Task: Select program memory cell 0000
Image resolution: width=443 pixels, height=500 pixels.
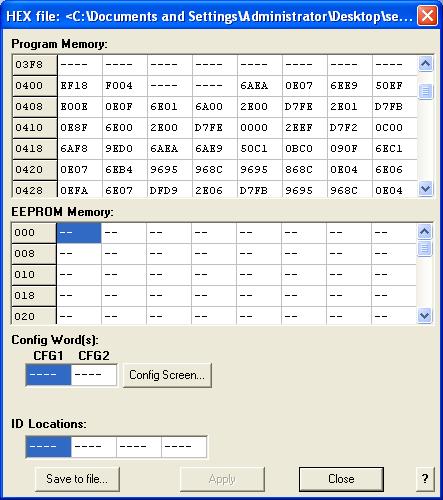Action: pos(260,128)
